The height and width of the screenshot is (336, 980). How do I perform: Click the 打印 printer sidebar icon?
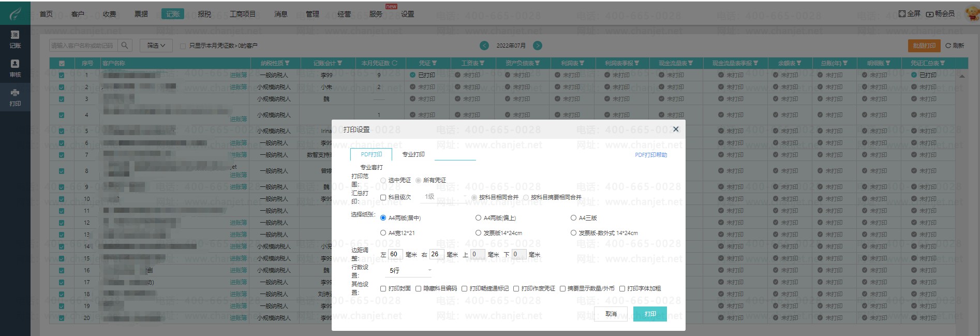tap(15, 93)
